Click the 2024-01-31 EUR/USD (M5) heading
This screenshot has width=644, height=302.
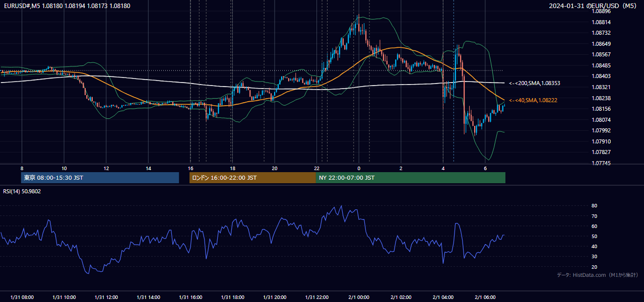pos(594,6)
